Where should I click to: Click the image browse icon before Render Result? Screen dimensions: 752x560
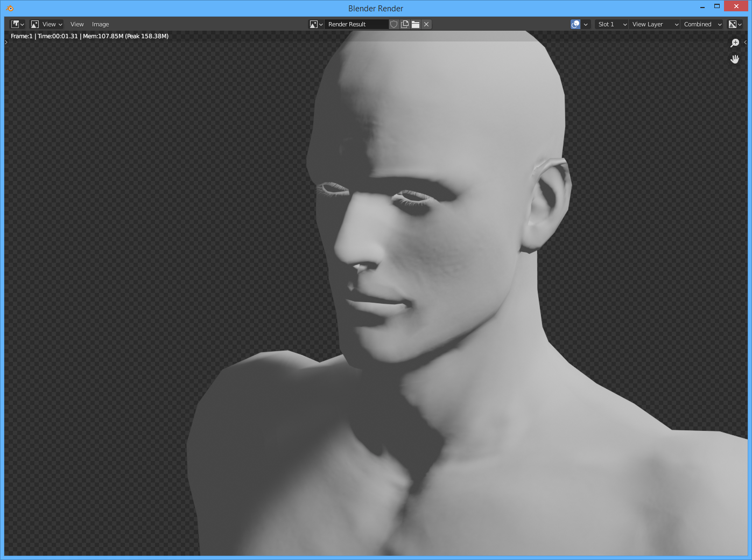point(314,24)
